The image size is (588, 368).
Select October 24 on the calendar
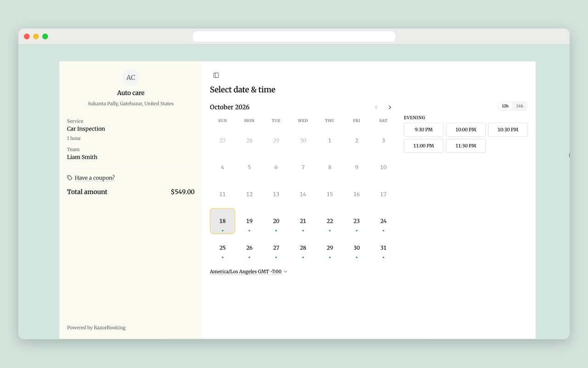[x=384, y=221]
